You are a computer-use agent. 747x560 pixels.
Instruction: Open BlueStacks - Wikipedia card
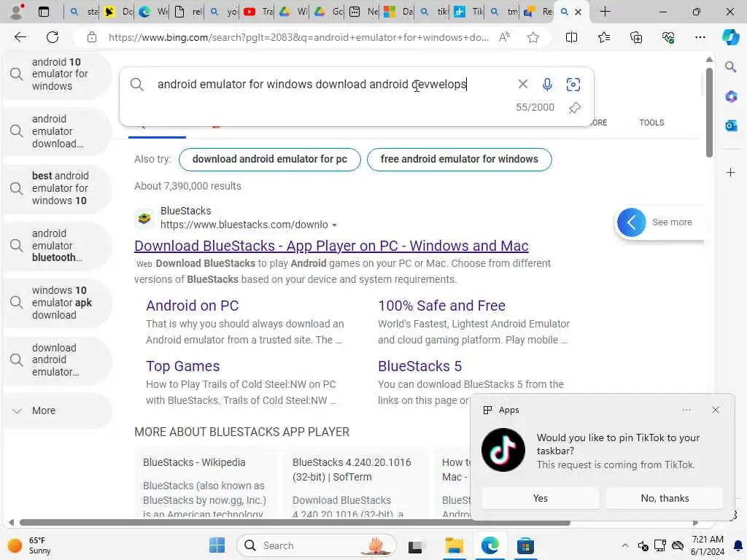pos(205,482)
